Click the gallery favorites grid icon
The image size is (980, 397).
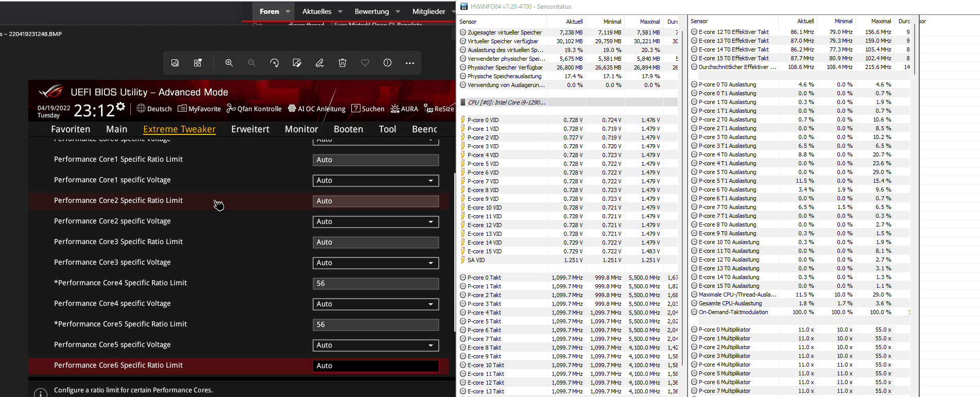[x=198, y=63]
